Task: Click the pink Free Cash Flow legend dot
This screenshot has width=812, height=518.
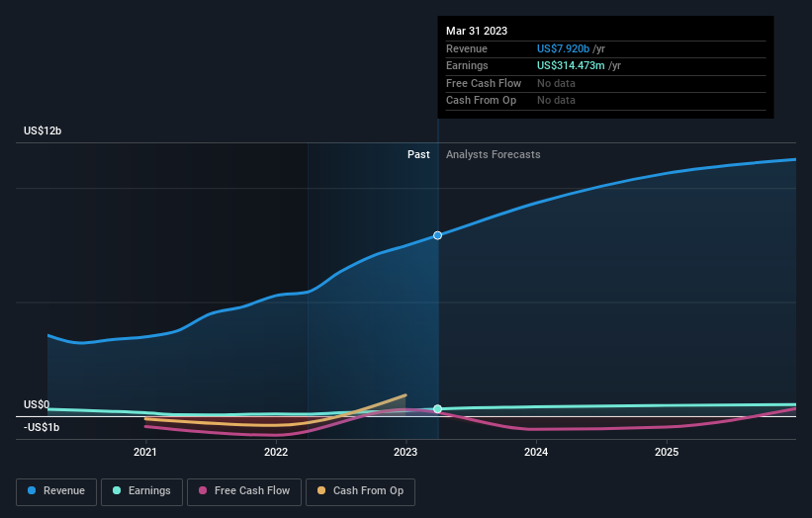Action: [203, 490]
